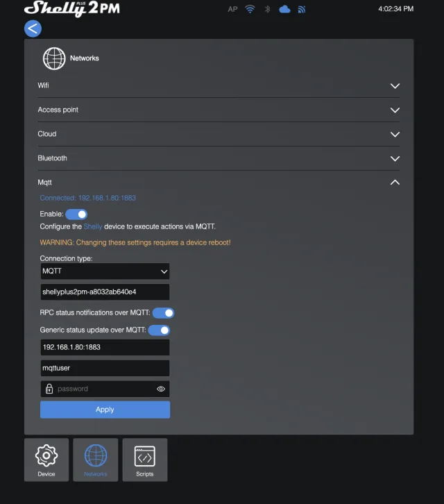Image resolution: width=444 pixels, height=504 pixels.
Task: Expand the Wifi section
Action: click(395, 86)
